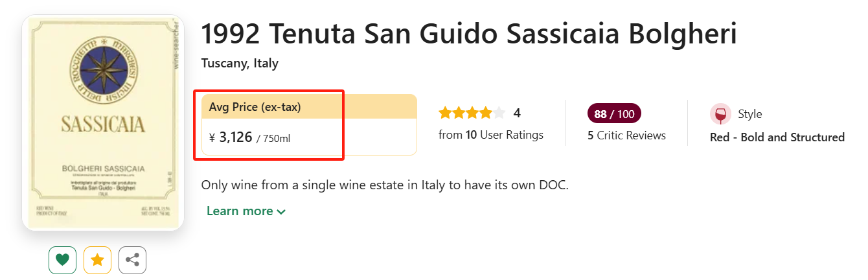This screenshot has height=280, width=868.
Task: Click the first gold rating star
Action: pos(445,113)
